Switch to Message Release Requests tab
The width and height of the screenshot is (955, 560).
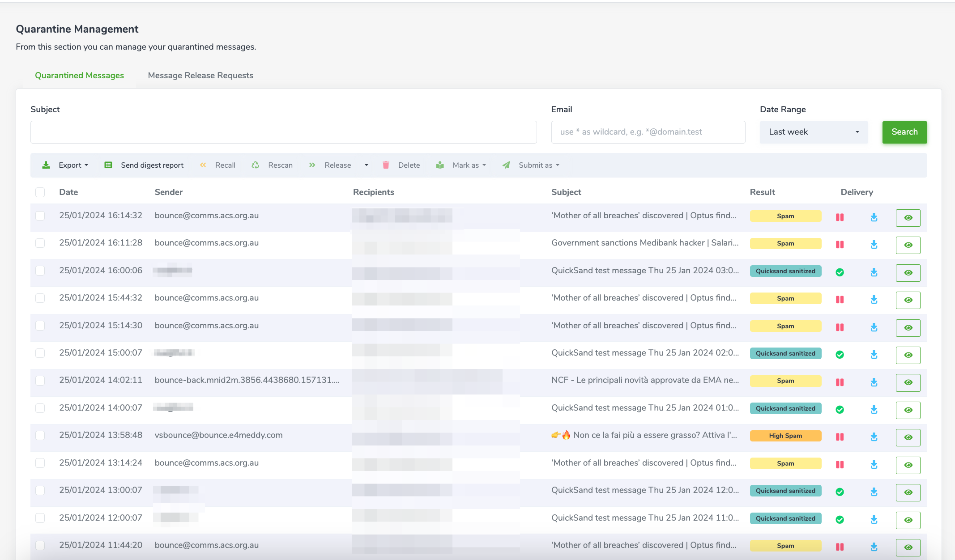[x=200, y=75]
